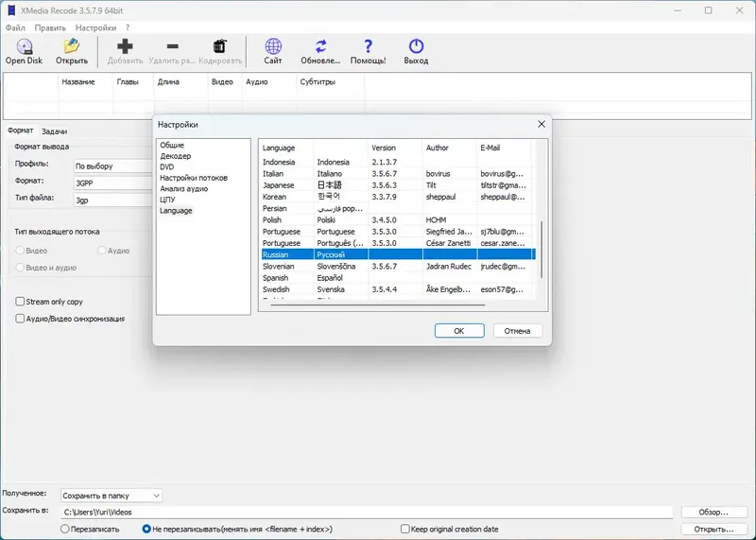The image size is (756, 540).
Task: Open the Настройки menu in menu bar
Action: (95, 28)
